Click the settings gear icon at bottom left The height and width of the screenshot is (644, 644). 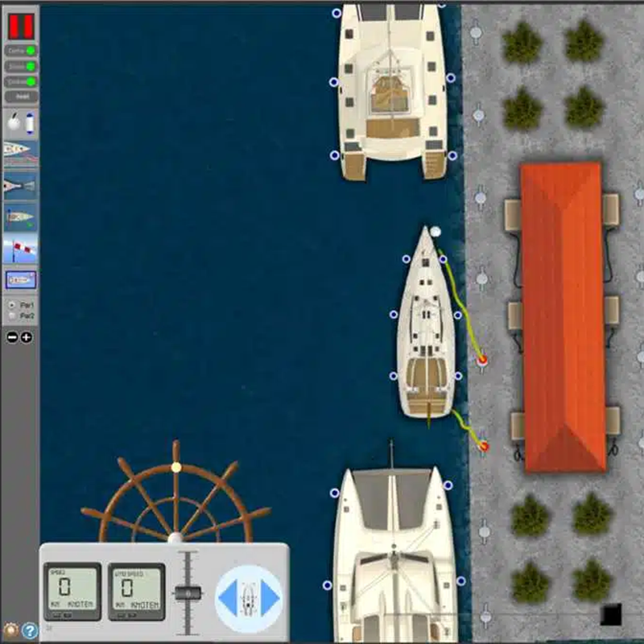click(10, 630)
